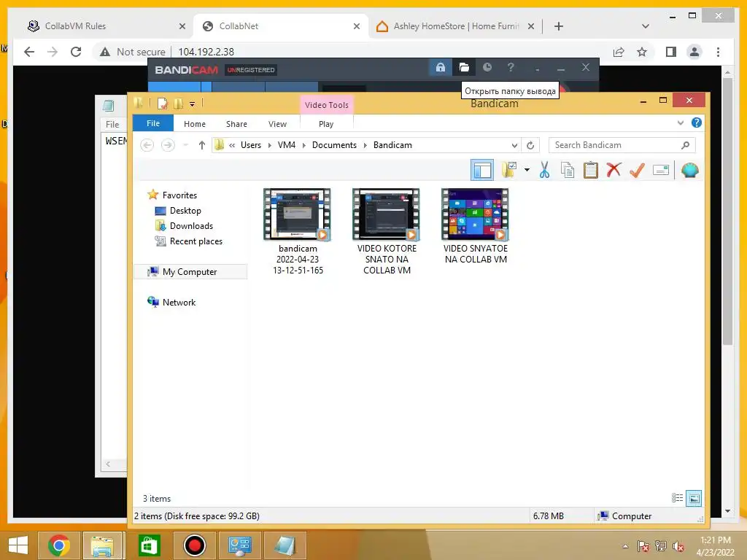Reload the CollabNet page
Viewport: 747px width, 560px height.
pos(76,52)
